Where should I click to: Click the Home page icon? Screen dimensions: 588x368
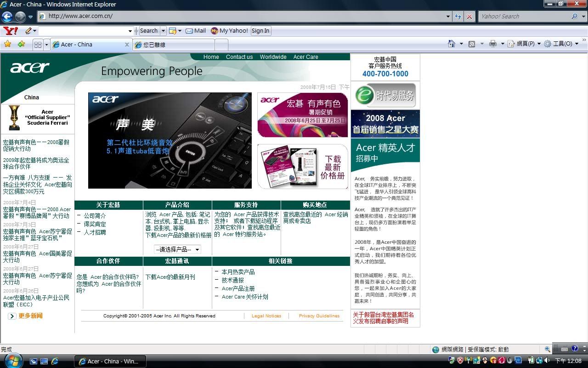[452, 44]
